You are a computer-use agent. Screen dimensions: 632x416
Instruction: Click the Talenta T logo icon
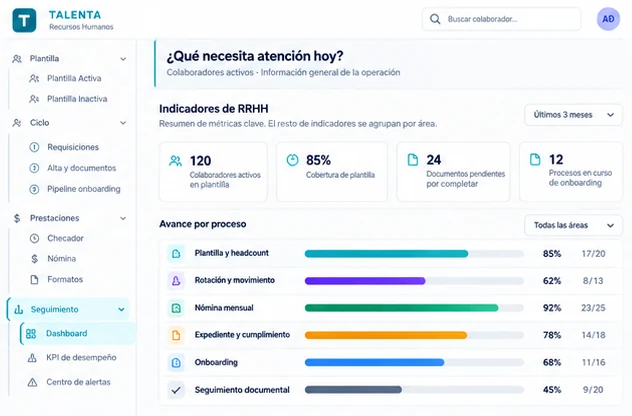pos(24,20)
